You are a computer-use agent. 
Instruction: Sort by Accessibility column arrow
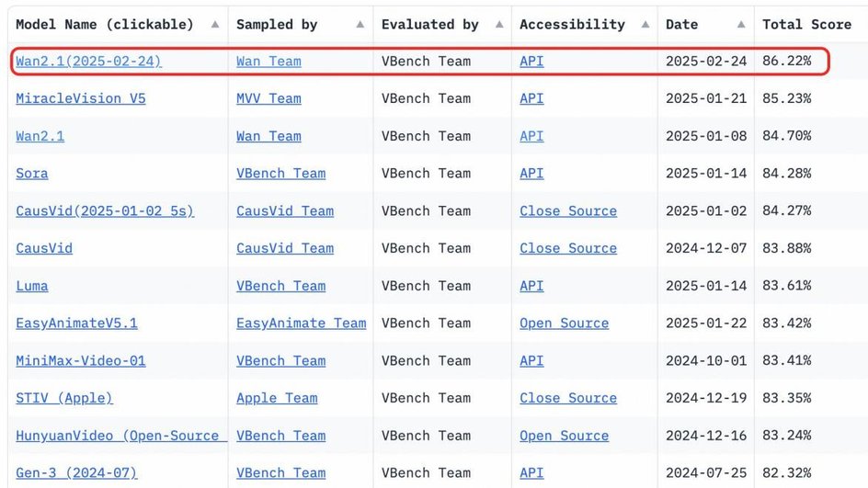[x=645, y=24]
